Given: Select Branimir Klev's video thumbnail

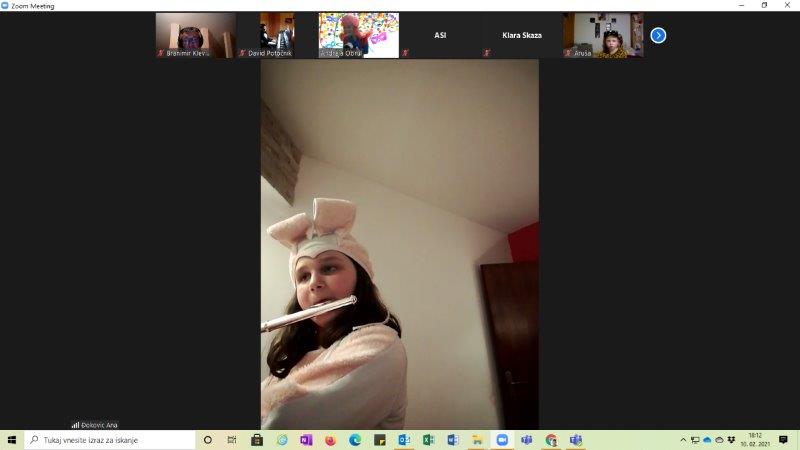Looking at the screenshot, I should coord(196,35).
